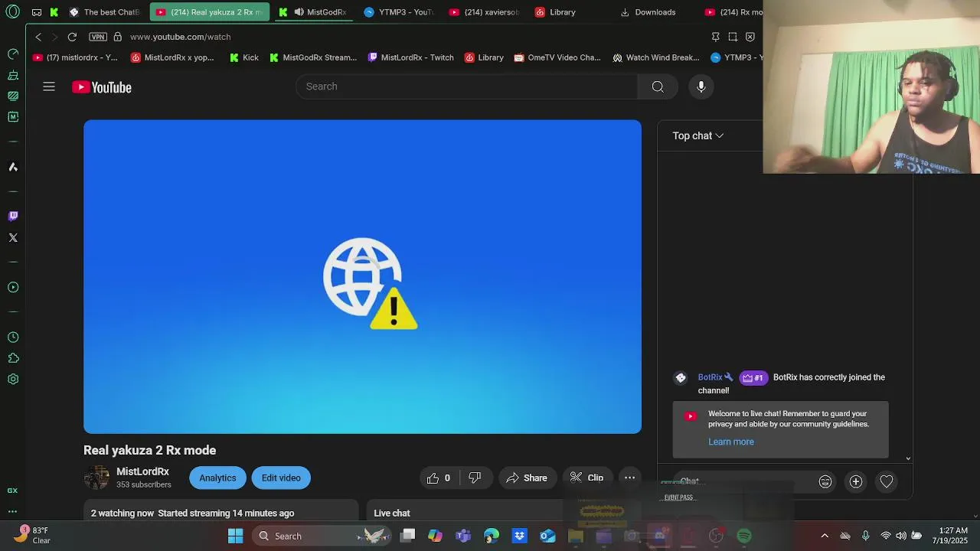The image size is (980, 551).
Task: Open the sidebar player icon
Action: pos(13,287)
